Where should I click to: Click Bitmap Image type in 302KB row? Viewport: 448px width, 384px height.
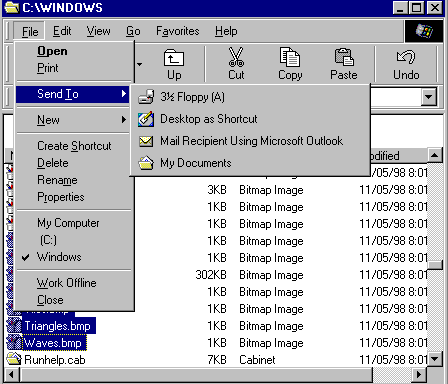(x=271, y=275)
